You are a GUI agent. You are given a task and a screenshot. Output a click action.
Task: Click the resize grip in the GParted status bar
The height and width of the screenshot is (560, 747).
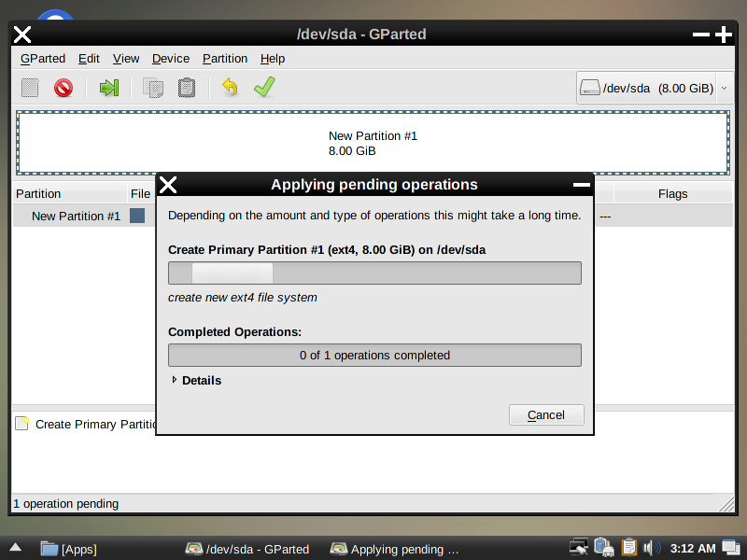726,504
